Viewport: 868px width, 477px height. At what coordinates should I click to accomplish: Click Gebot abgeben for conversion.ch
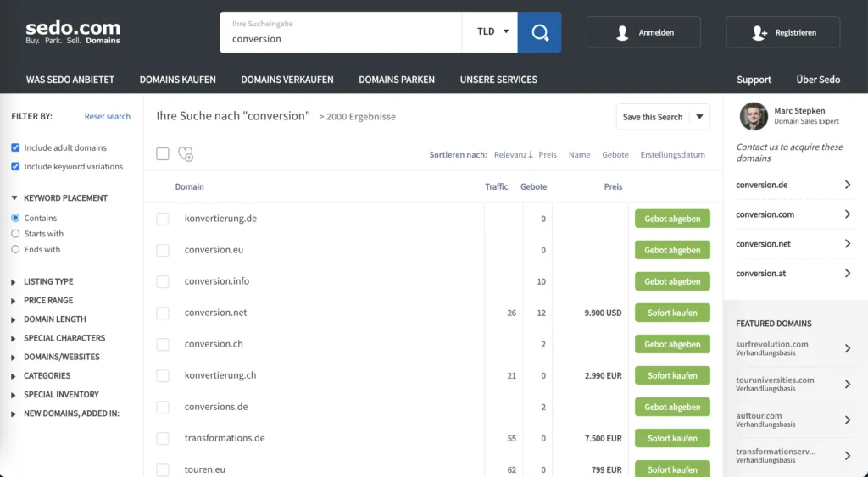[672, 344]
